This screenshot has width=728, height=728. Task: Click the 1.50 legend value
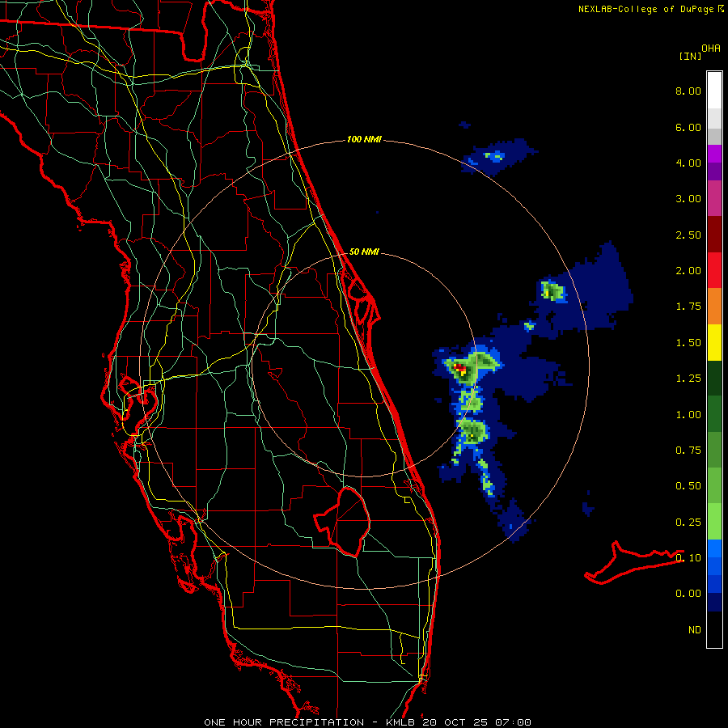[688, 343]
